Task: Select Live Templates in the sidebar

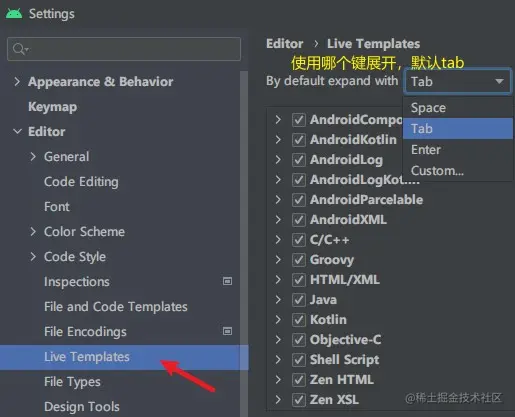Action: tap(124, 357)
